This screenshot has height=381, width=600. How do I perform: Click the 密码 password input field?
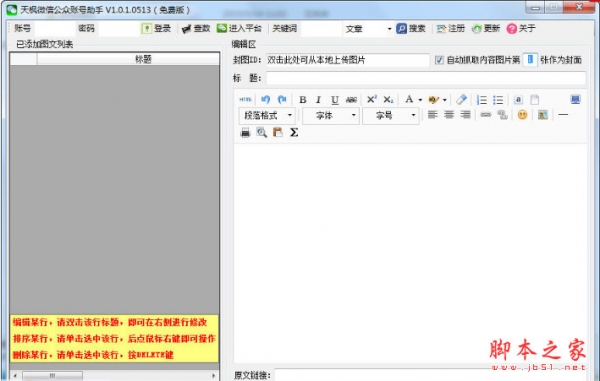click(x=118, y=28)
